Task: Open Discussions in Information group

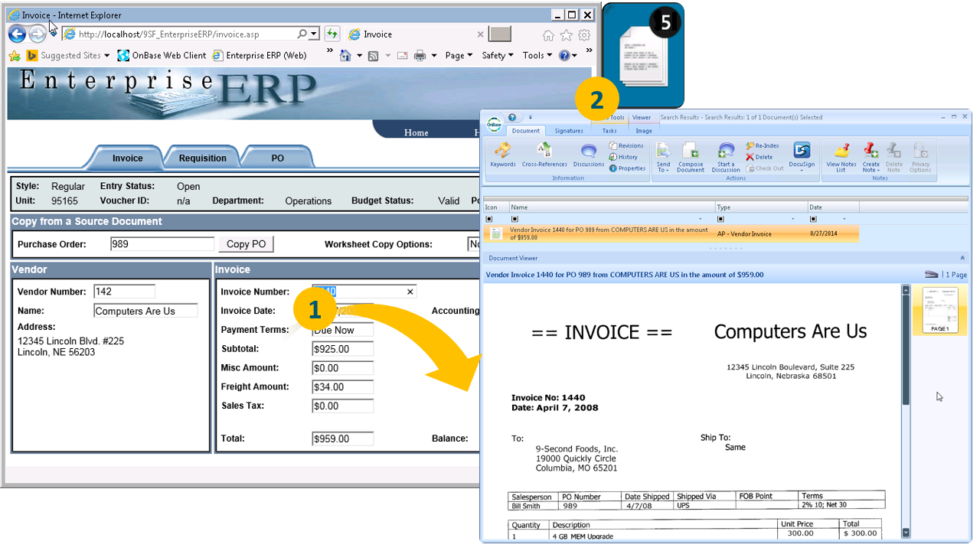Action: (x=589, y=154)
